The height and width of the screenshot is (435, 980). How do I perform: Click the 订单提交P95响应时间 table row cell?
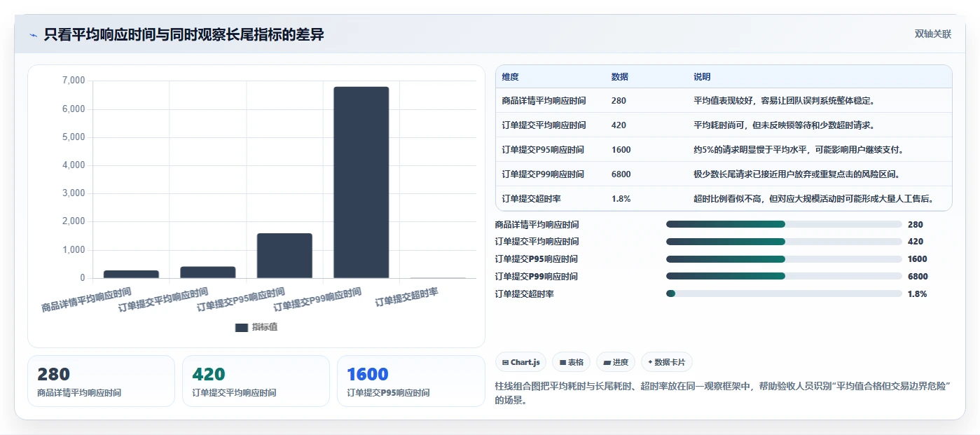(x=543, y=150)
